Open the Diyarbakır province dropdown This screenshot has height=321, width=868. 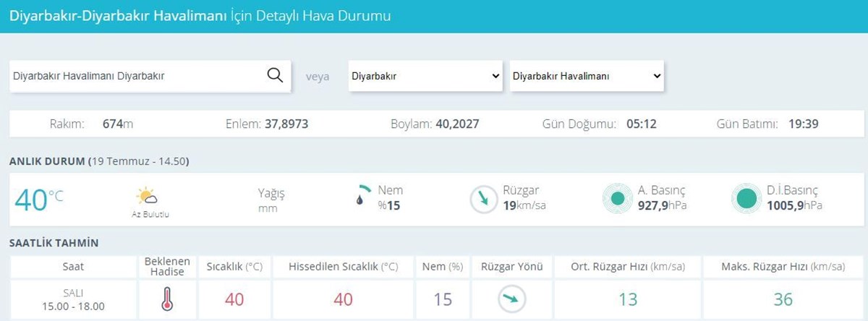(425, 75)
